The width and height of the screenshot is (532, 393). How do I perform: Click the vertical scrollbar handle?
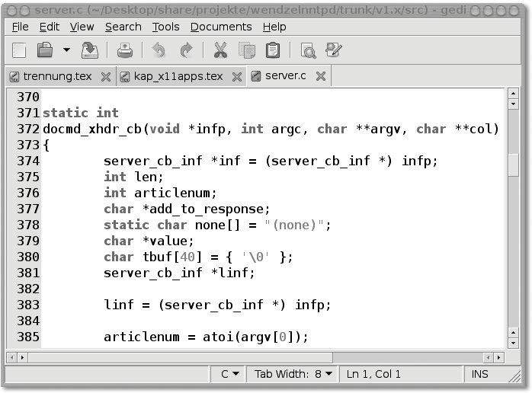click(x=513, y=164)
